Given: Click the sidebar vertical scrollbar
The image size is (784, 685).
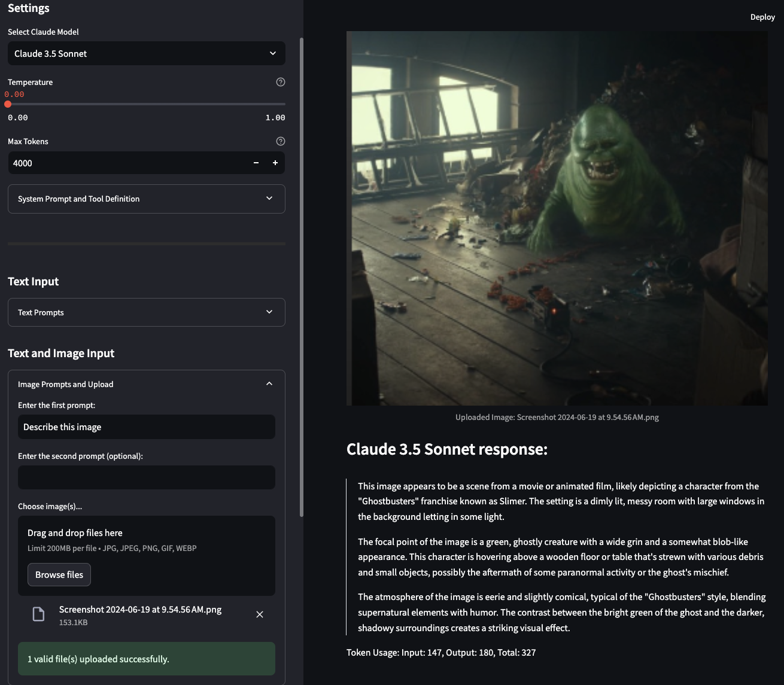Looking at the screenshot, I should 302,277.
